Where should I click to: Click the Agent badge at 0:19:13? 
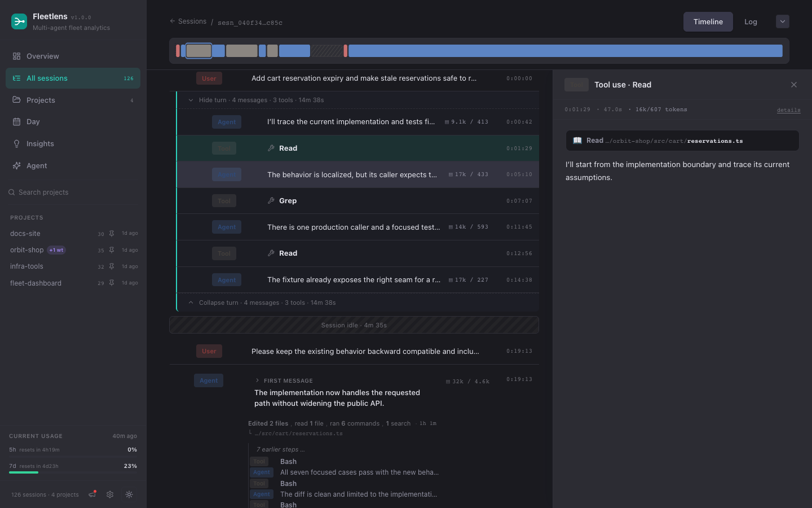click(209, 381)
